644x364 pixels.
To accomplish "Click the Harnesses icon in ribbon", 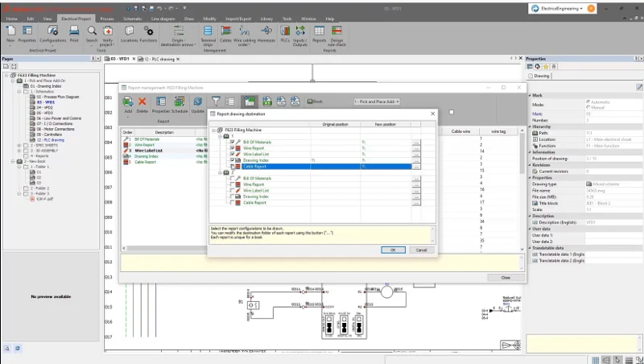I will pyautogui.click(x=266, y=31).
